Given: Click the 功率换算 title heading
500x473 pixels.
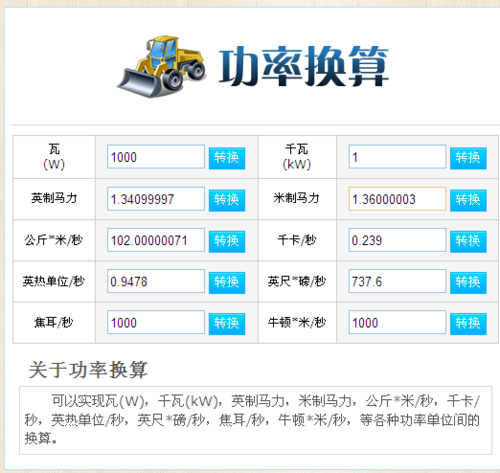Looking at the screenshot, I should pyautogui.click(x=303, y=66).
